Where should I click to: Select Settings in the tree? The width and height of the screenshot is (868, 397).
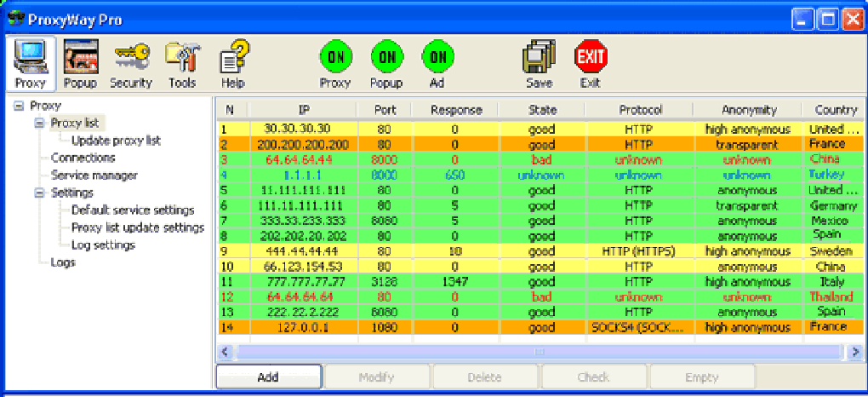click(x=72, y=193)
